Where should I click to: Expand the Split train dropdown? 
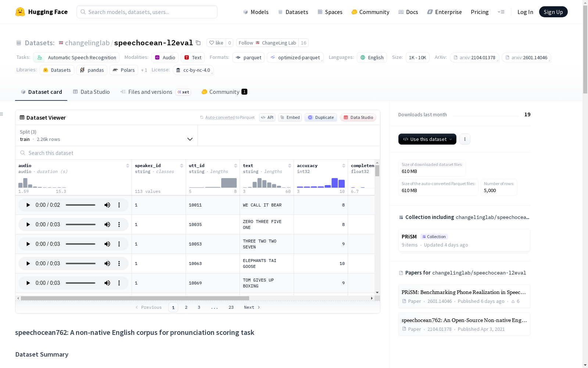(x=107, y=135)
